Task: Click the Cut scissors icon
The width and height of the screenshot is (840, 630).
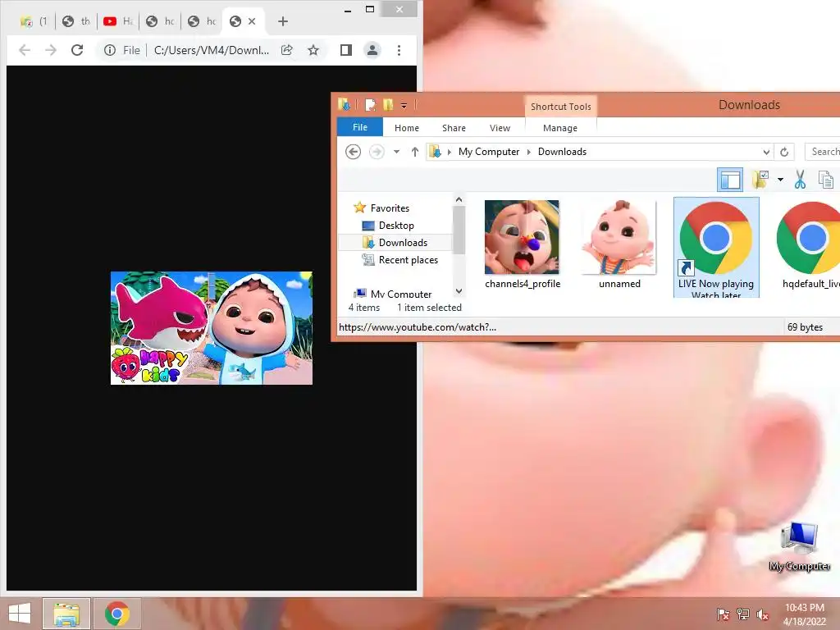Action: (x=801, y=180)
